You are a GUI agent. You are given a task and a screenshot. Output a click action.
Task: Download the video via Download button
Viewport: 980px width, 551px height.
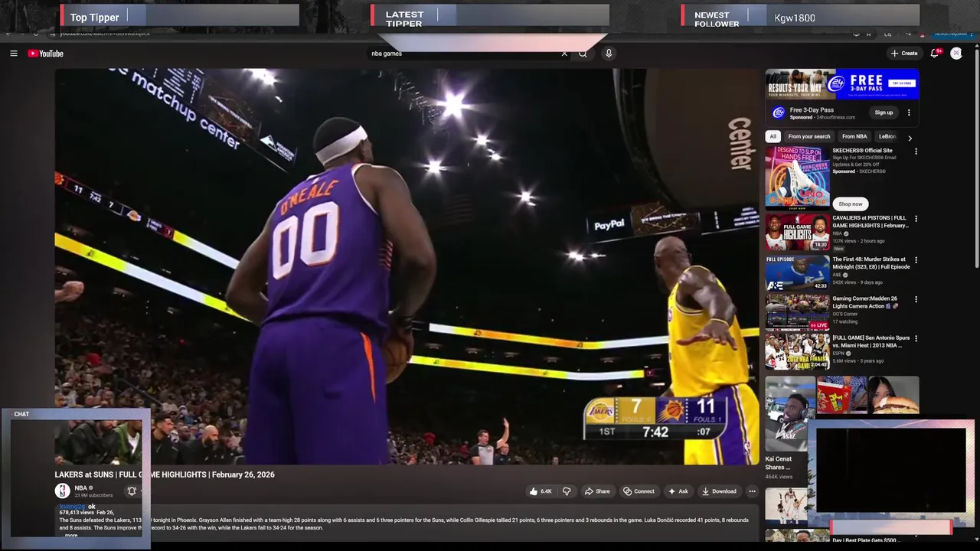click(x=719, y=491)
